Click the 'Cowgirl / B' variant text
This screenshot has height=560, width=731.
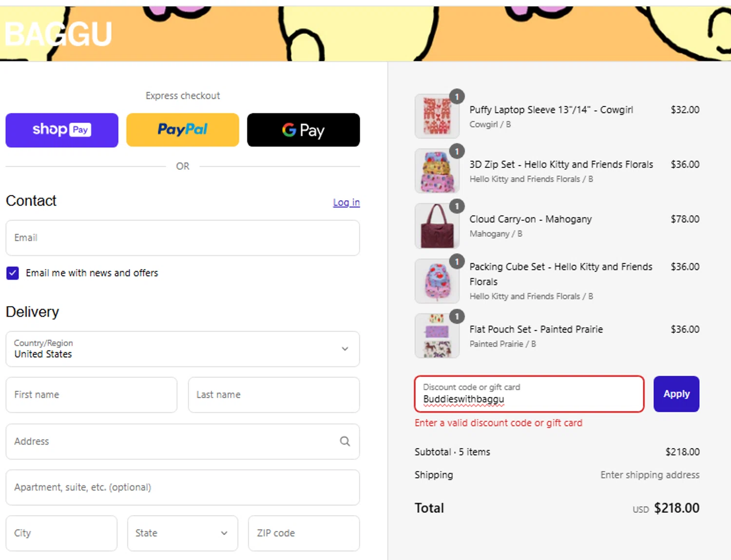(x=490, y=124)
